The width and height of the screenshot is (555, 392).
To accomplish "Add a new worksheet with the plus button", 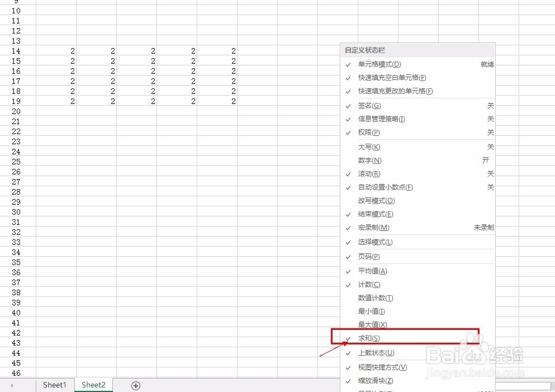I will pyautogui.click(x=134, y=385).
